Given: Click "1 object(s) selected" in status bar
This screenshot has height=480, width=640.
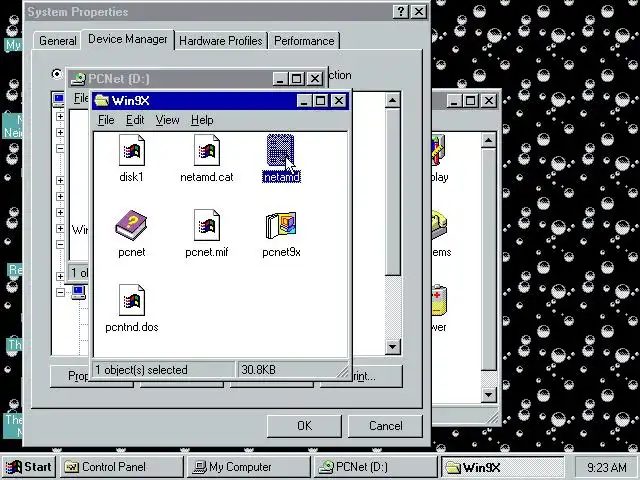Looking at the screenshot, I should tap(141, 370).
